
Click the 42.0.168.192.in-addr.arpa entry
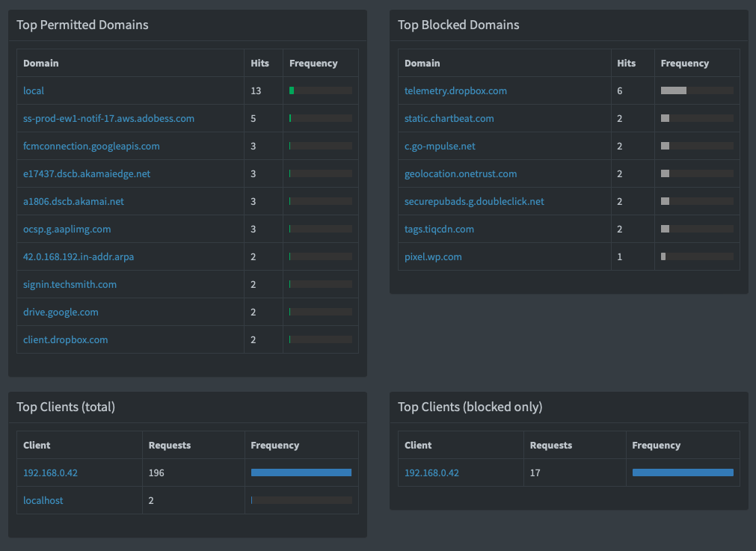click(x=79, y=256)
